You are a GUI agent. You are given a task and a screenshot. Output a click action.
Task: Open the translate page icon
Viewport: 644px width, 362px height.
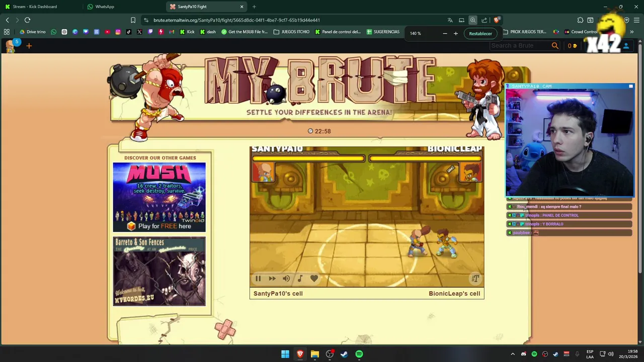point(450,20)
